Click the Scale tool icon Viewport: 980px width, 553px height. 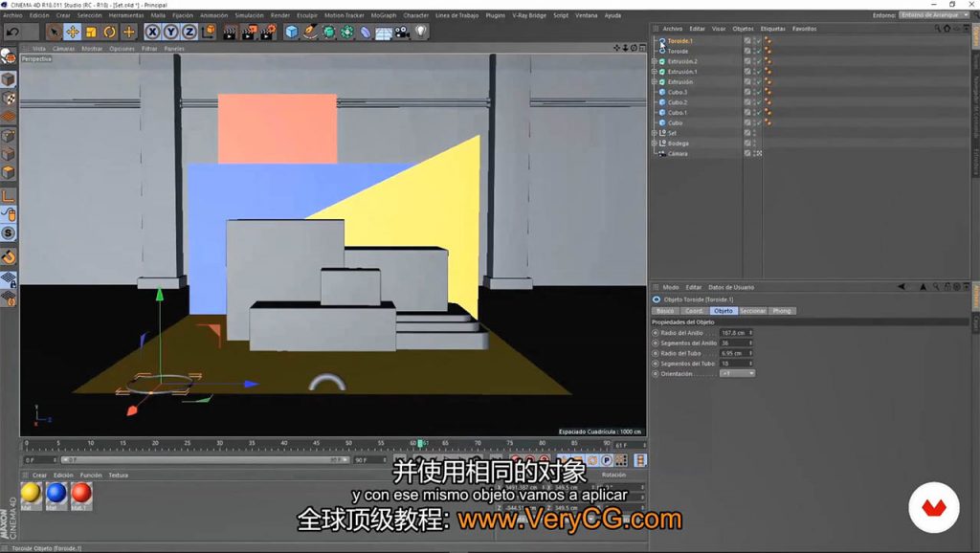91,32
